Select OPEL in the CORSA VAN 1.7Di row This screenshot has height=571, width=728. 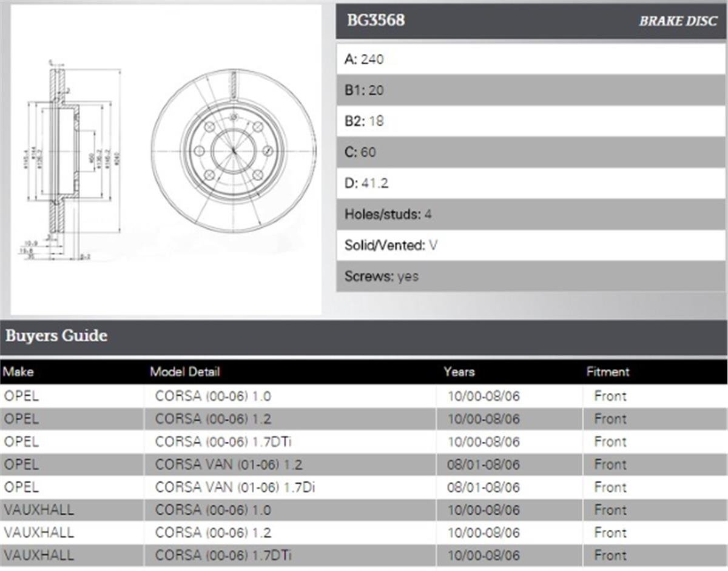tap(21, 487)
